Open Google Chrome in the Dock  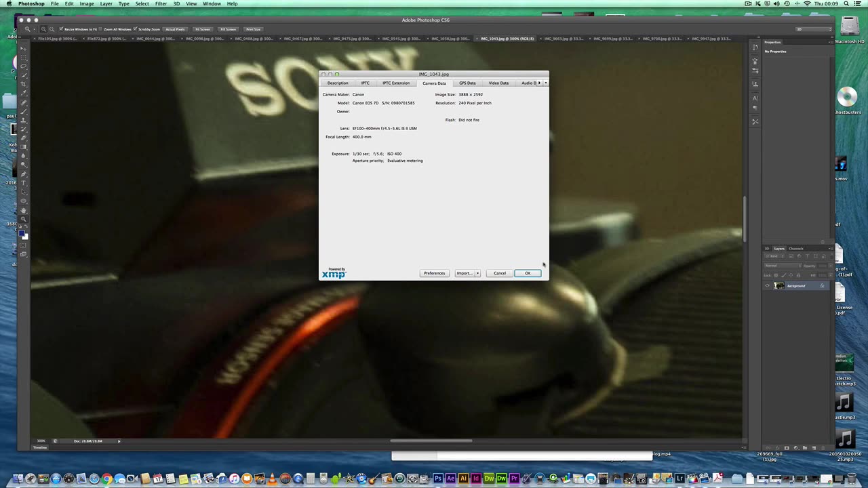coord(107,479)
